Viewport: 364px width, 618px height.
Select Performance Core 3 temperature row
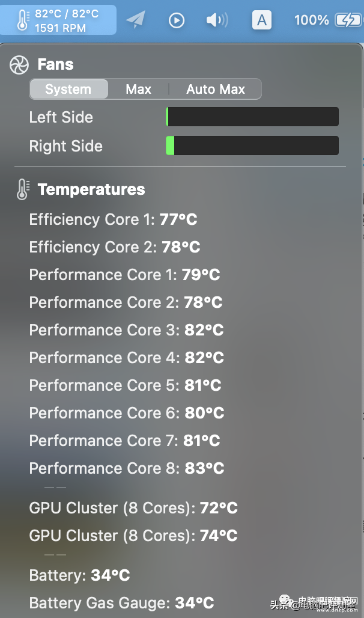click(x=127, y=330)
